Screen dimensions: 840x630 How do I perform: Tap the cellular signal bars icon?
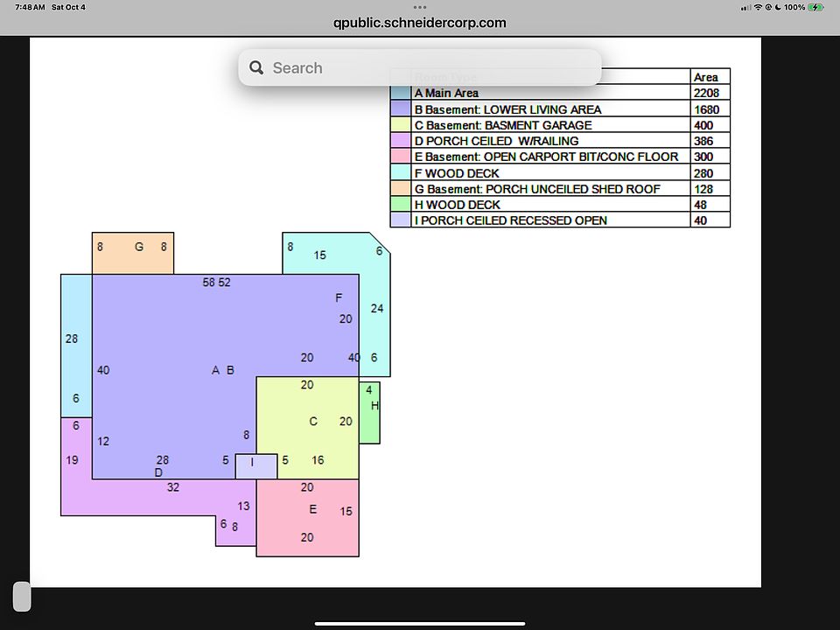pyautogui.click(x=745, y=7)
